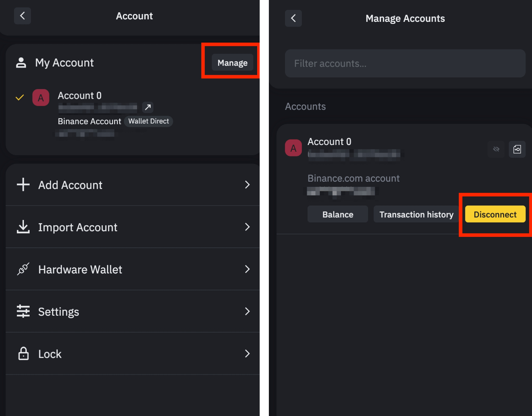Click the My Account person icon
Image resolution: width=532 pixels, height=416 pixels.
point(21,63)
